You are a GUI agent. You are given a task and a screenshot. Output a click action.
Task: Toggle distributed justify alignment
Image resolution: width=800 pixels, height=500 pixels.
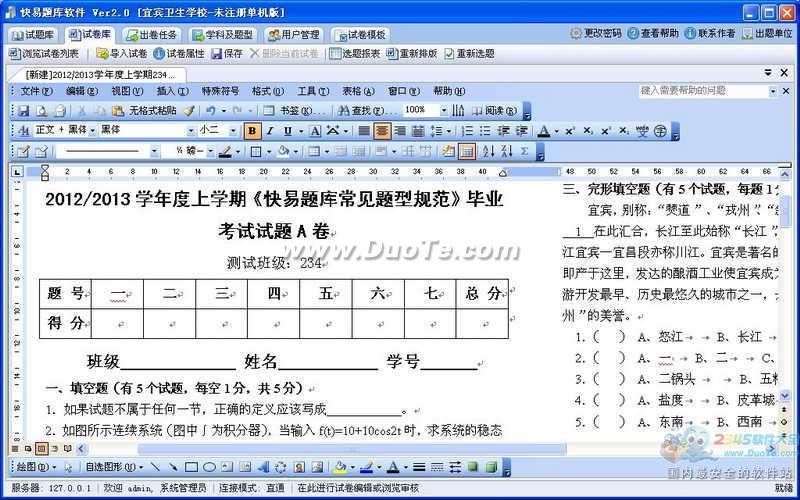point(418,131)
